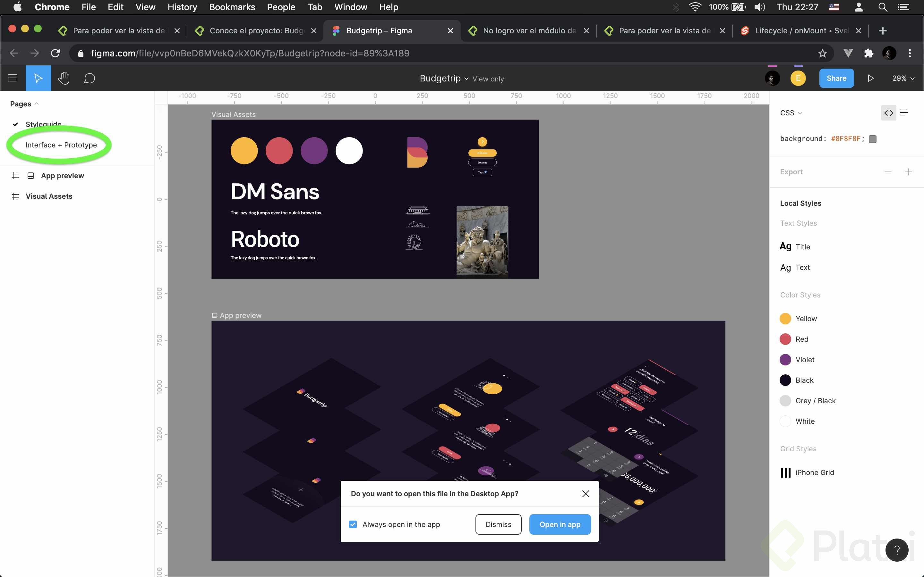The width and height of the screenshot is (924, 577).
Task: Uncheck Always open in the app
Action: [353, 524]
